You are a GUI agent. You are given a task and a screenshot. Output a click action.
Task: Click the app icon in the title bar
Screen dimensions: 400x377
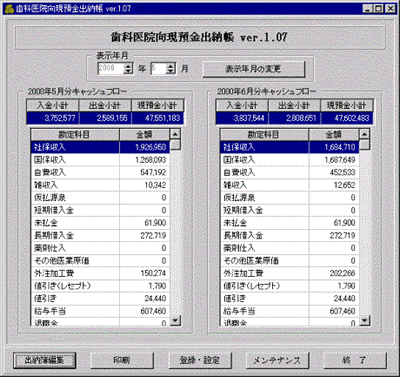coord(9,9)
